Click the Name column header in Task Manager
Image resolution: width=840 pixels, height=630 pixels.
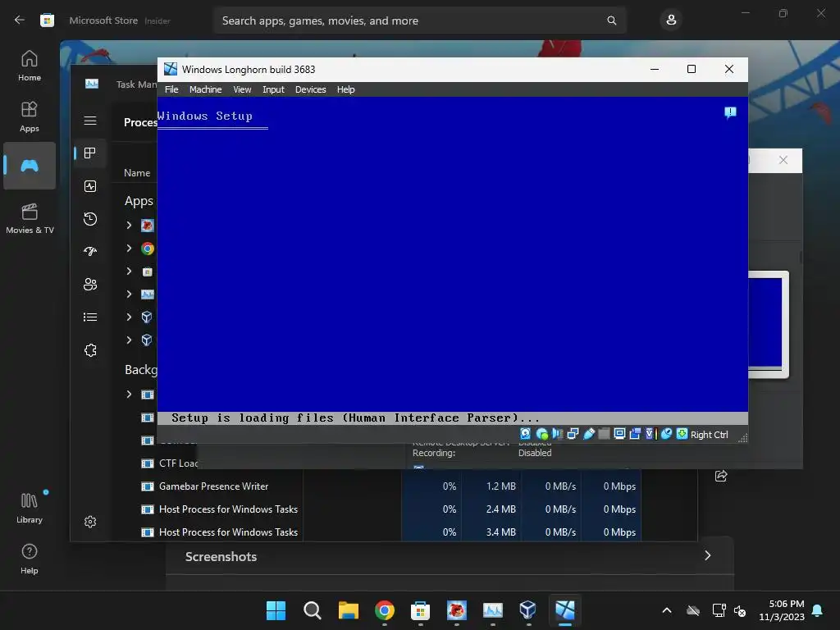click(137, 172)
